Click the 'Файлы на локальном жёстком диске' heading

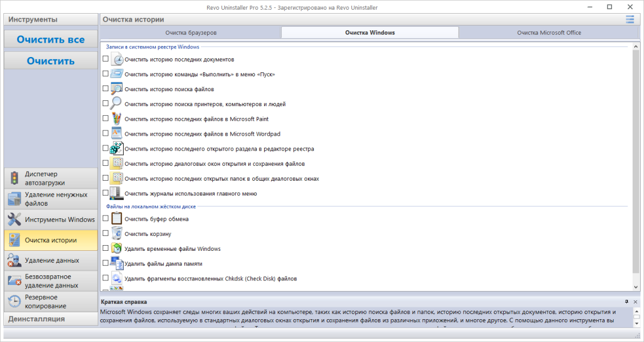coord(151,206)
